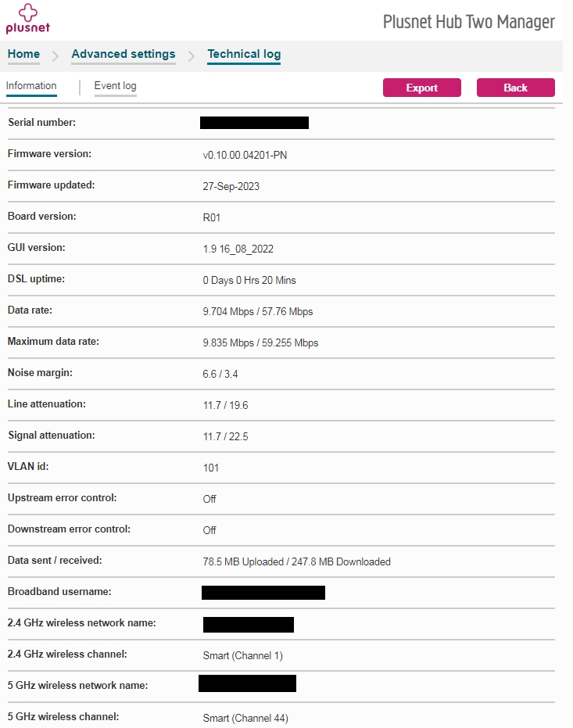Switch to the Event log tab
Viewport: 573px width, 728px height.
[115, 86]
